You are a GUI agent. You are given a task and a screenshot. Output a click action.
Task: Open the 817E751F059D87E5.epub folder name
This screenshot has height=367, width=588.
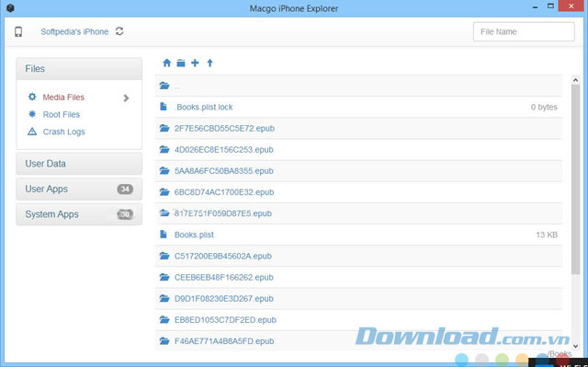click(223, 213)
